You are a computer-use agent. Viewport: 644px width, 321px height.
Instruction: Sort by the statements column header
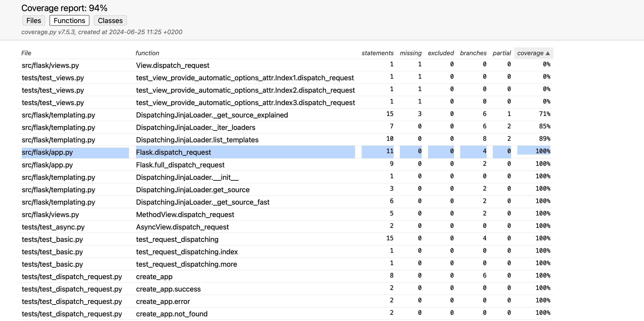(377, 53)
